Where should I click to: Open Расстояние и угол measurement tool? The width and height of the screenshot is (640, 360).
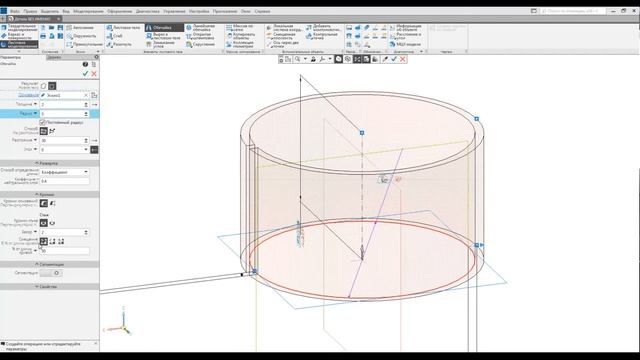405,36
